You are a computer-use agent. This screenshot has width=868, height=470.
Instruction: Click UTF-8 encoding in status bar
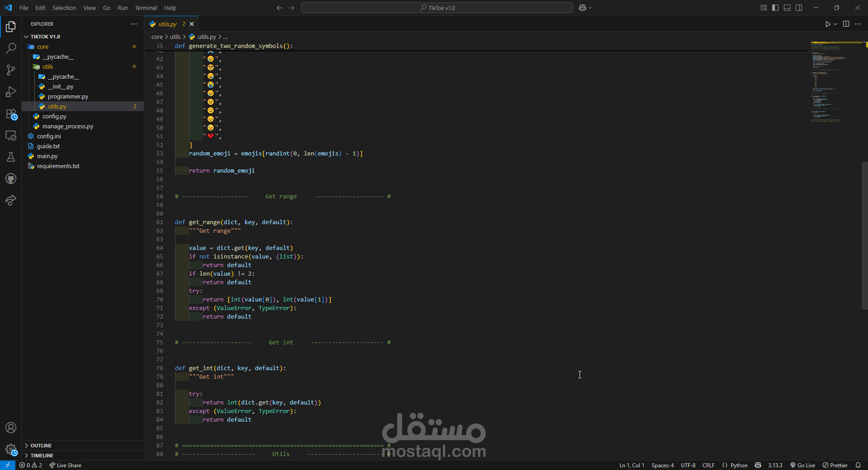(x=688, y=465)
